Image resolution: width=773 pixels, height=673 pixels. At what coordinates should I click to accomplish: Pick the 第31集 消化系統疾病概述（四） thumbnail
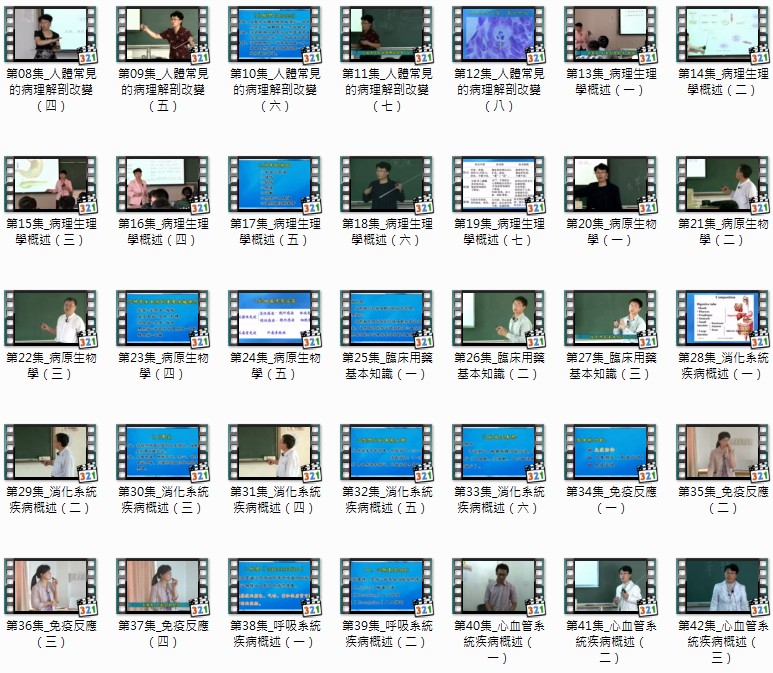point(274,454)
